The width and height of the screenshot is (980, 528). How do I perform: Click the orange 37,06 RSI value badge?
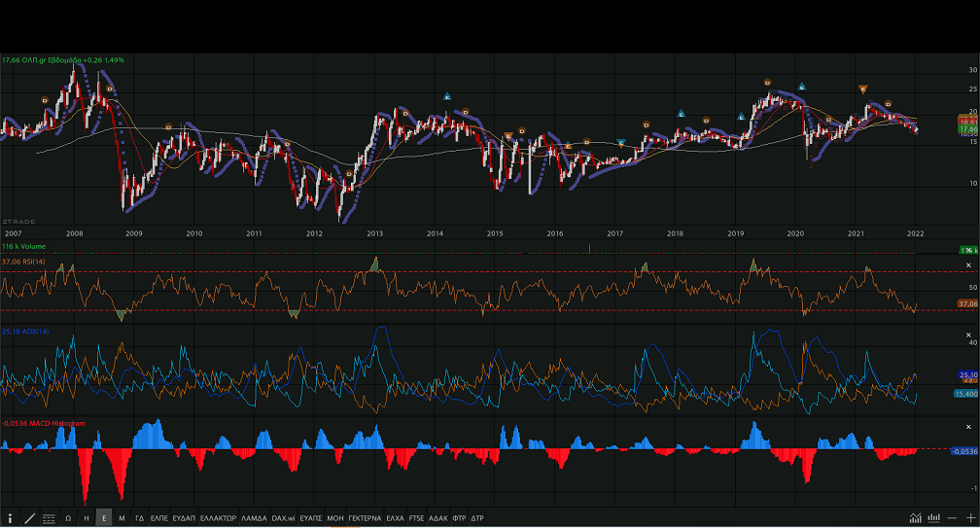coord(968,303)
